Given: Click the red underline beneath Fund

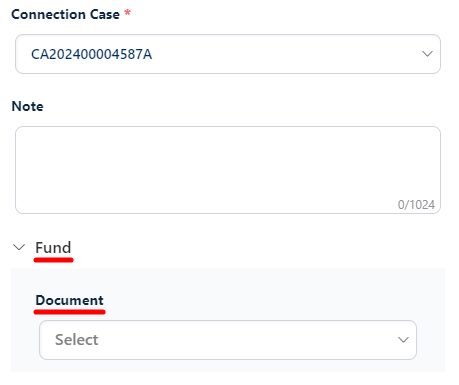Looking at the screenshot, I should (53, 260).
